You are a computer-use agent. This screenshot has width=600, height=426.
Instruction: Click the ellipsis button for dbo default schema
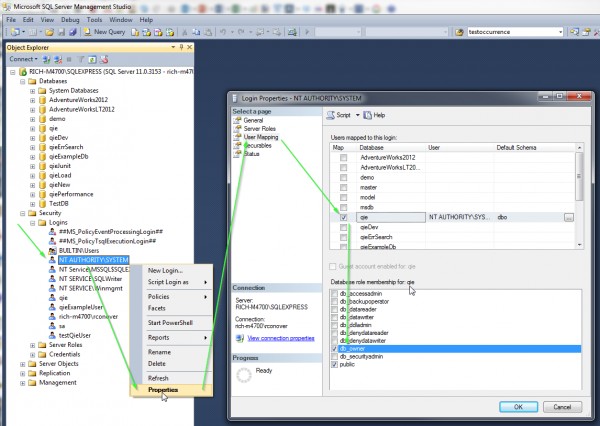(569, 217)
